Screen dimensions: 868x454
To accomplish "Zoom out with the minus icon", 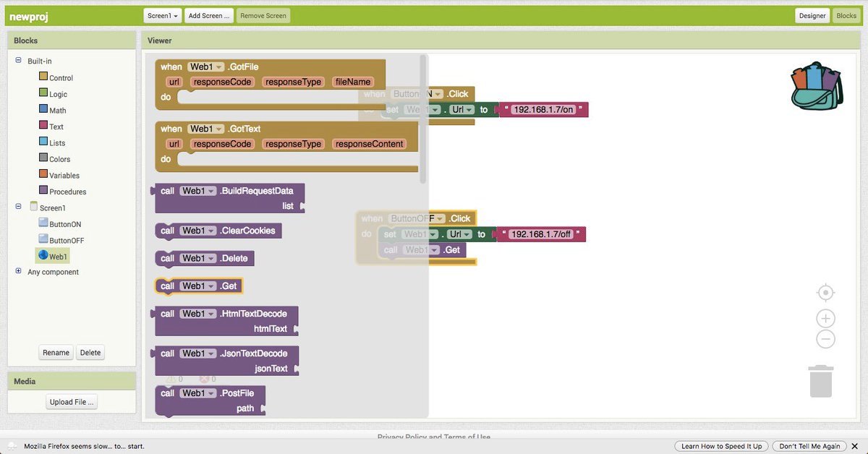I will [x=825, y=339].
